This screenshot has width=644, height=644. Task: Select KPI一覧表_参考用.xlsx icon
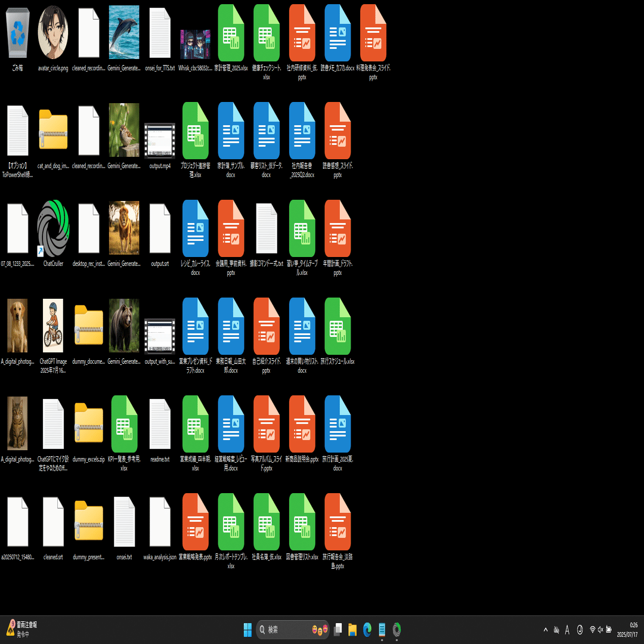coord(125,424)
